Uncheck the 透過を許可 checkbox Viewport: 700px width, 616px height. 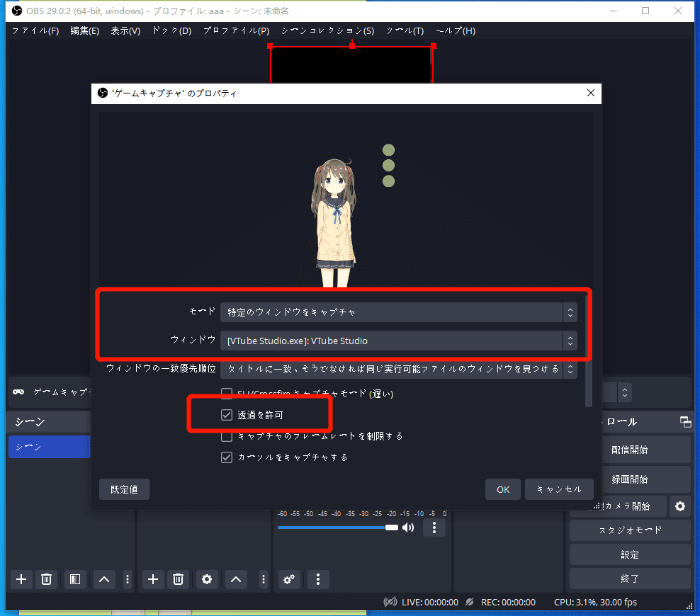227,415
